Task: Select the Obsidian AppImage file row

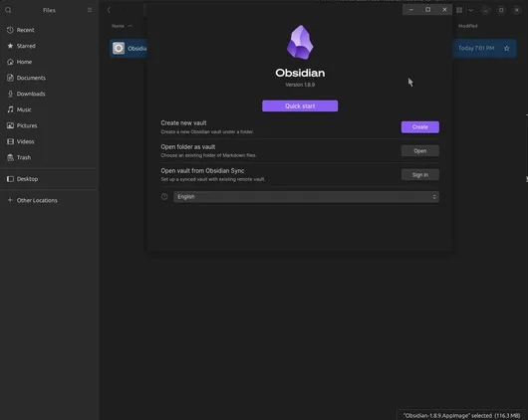Action: 313,49
